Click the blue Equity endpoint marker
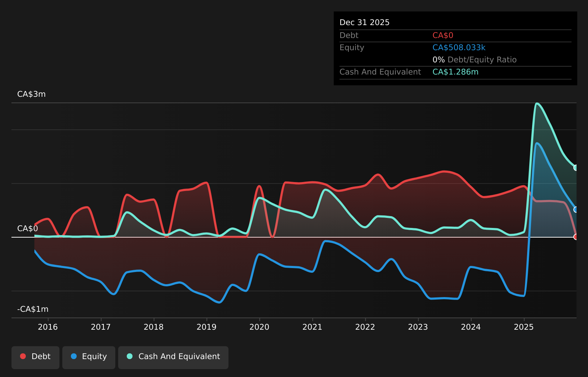The height and width of the screenshot is (377, 588). pos(576,210)
